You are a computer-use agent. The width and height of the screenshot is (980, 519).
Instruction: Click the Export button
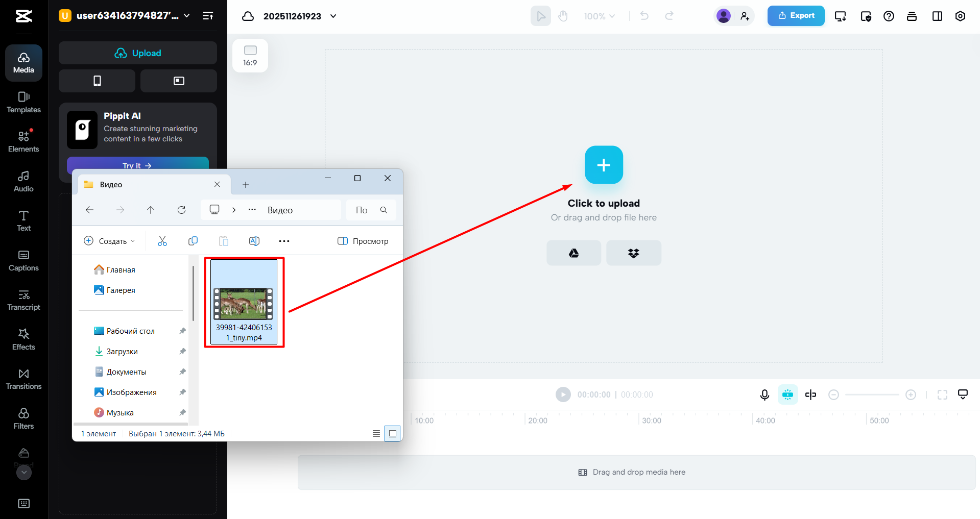(796, 16)
